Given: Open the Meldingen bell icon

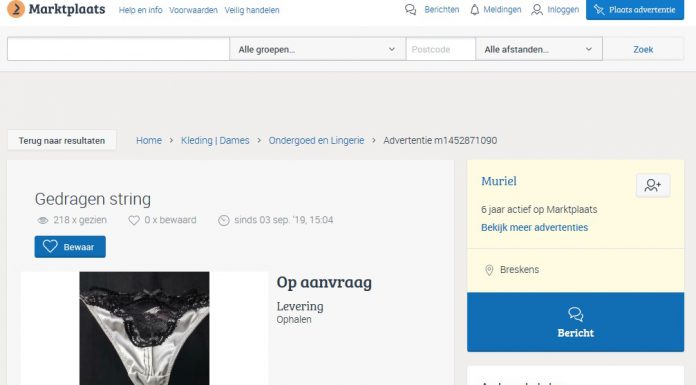Looking at the screenshot, I should click(x=475, y=10).
